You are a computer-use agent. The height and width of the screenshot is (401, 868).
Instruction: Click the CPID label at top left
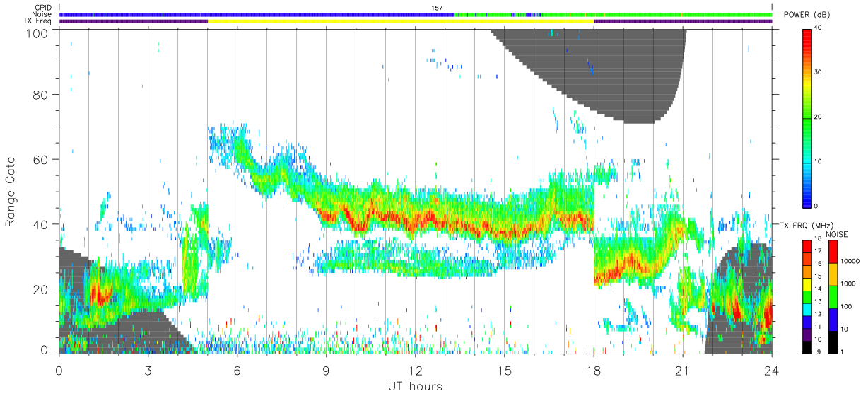pos(43,8)
